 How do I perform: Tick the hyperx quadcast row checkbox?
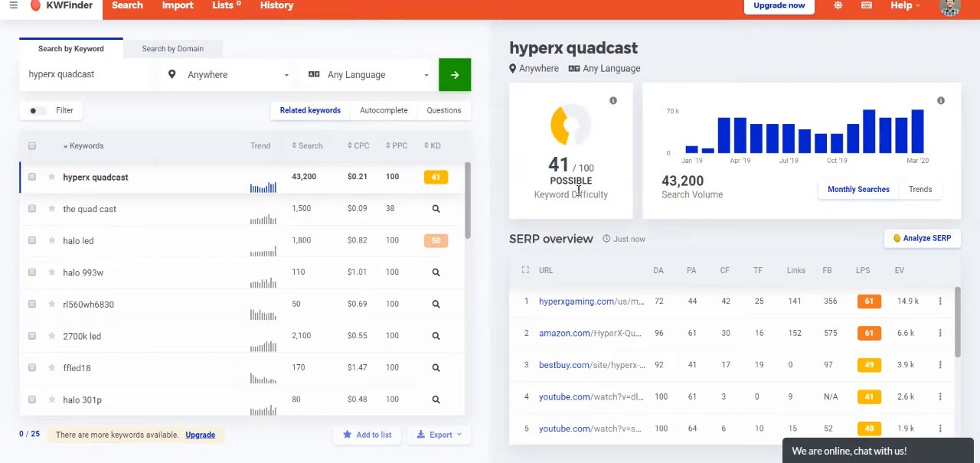coord(32,177)
